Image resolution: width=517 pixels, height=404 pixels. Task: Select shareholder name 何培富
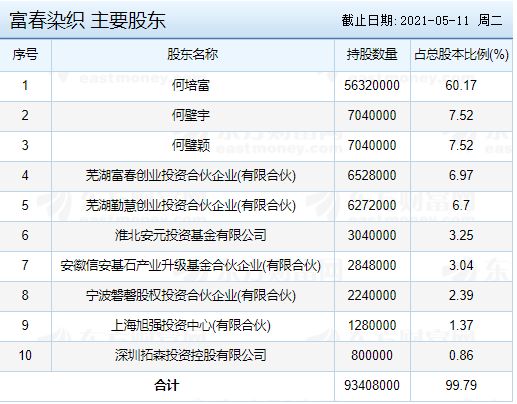click(x=191, y=85)
